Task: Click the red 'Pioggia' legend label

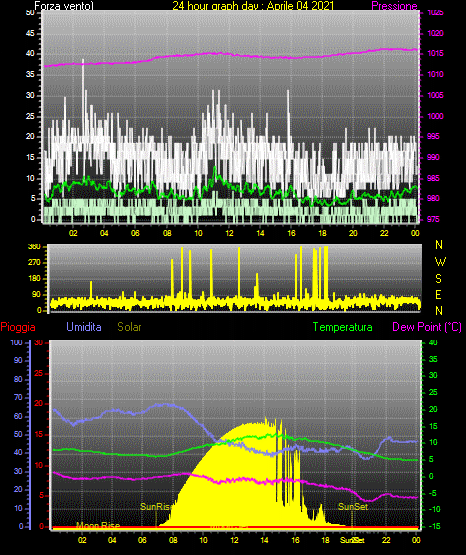Action: tap(18, 327)
